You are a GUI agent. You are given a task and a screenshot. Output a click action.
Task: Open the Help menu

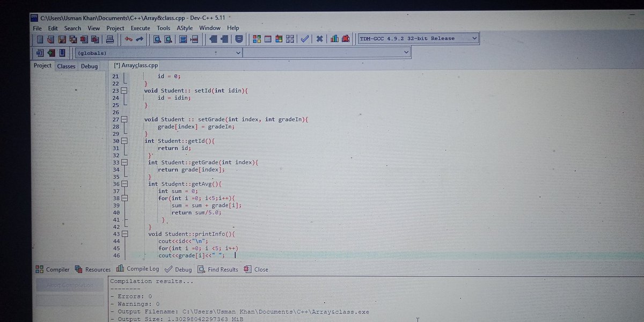click(233, 28)
